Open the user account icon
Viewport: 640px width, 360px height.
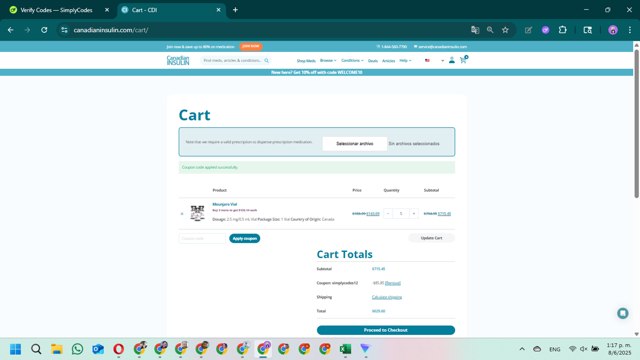(x=451, y=60)
